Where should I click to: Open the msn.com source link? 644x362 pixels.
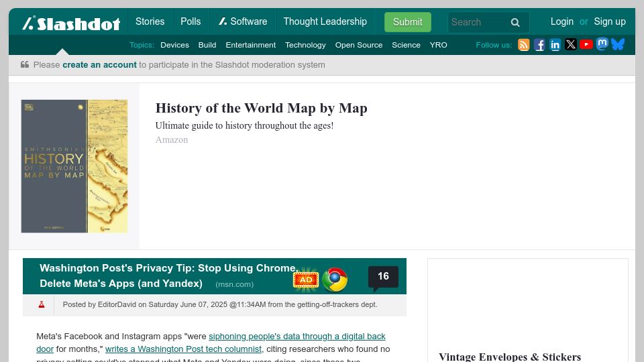(x=235, y=284)
